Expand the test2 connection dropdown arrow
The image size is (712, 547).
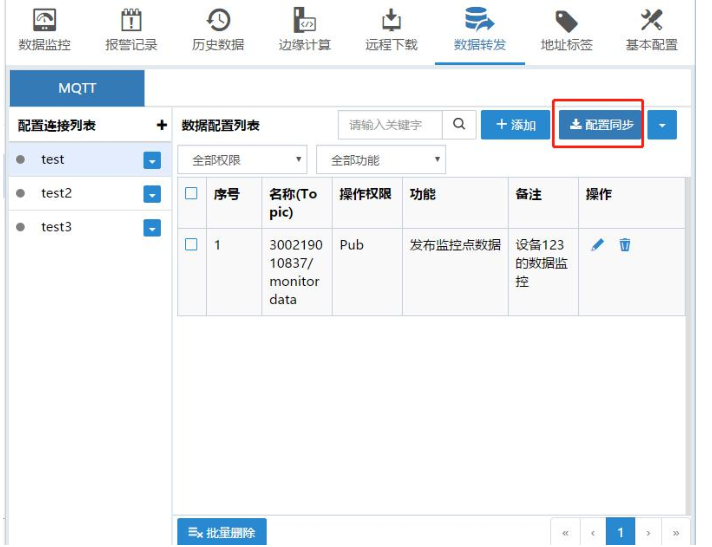point(152,194)
